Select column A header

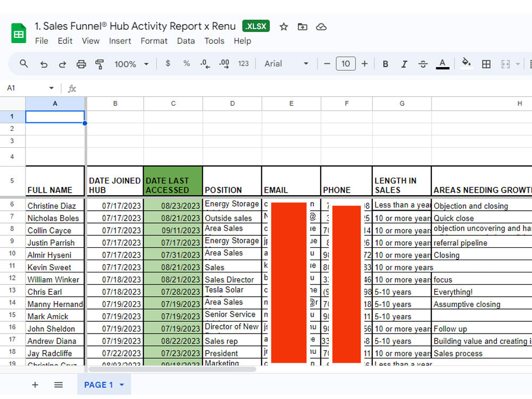pos(55,104)
